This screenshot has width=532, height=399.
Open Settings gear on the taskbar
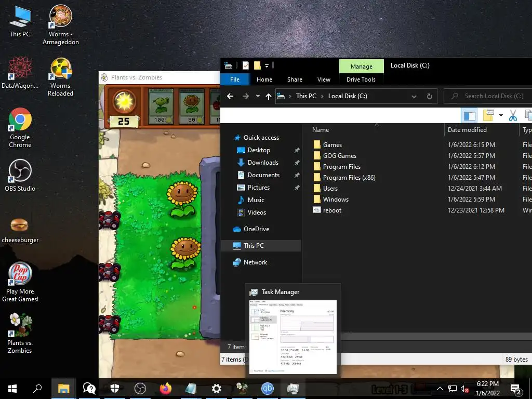point(217,389)
